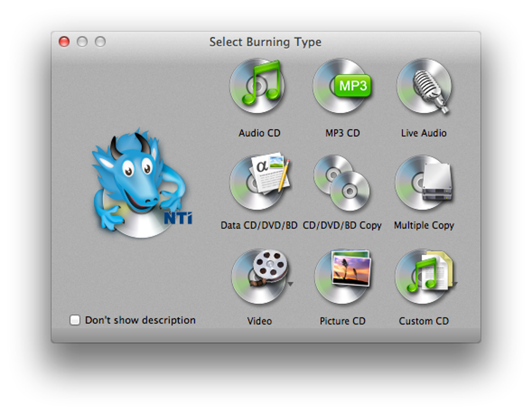The height and width of the screenshot is (414, 532).
Task: Close the Select Burning Type window
Action: [x=64, y=41]
